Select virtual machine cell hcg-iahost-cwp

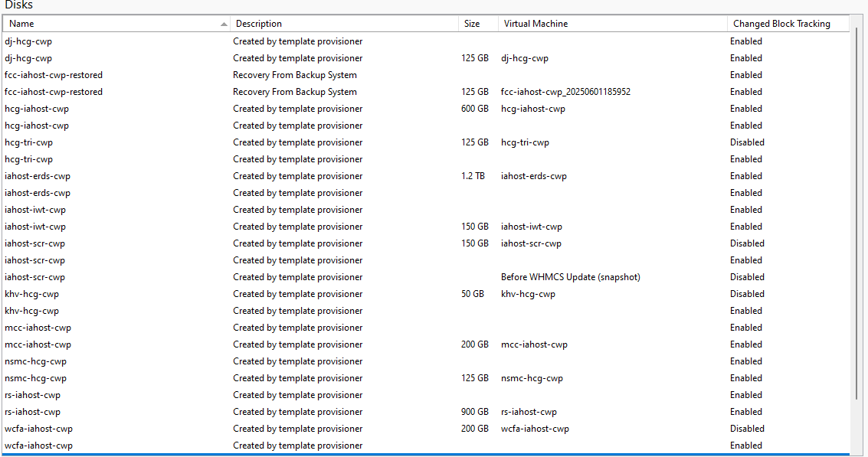[x=533, y=109]
